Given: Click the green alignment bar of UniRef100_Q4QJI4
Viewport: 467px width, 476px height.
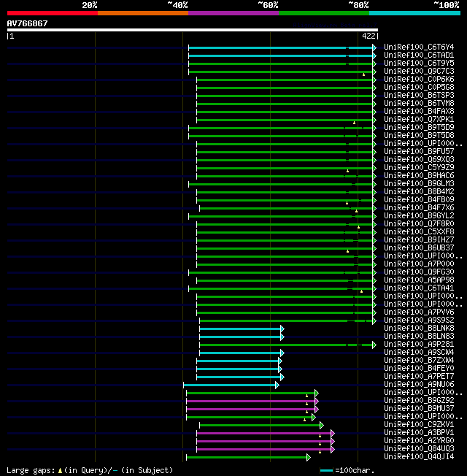Looking at the screenshot, I should (247, 458).
